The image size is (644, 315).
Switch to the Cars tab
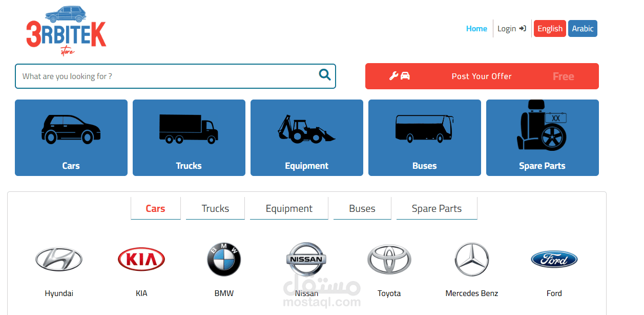click(x=155, y=208)
